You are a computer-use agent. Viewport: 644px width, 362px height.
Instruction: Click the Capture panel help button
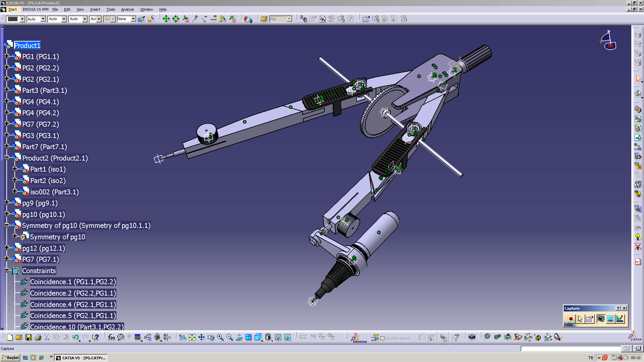tap(618, 308)
